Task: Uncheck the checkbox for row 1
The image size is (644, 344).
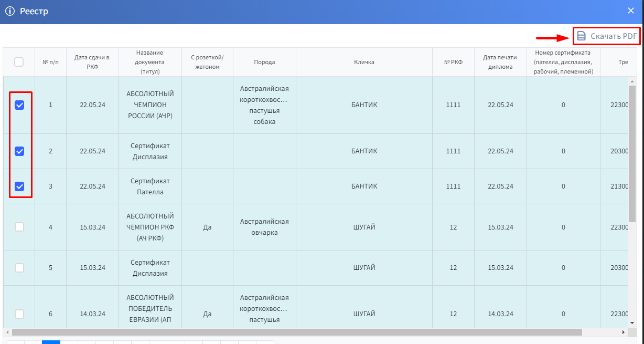Action: [x=19, y=105]
